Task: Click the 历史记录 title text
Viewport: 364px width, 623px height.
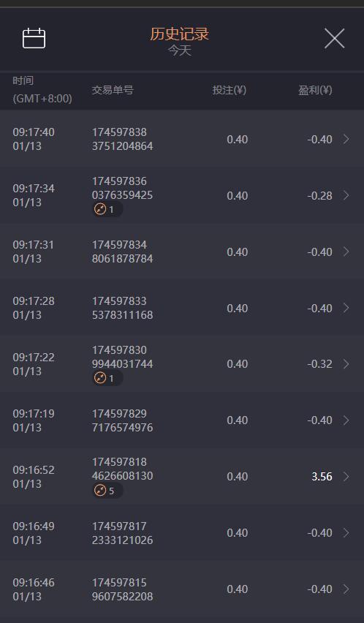Action: (x=179, y=34)
